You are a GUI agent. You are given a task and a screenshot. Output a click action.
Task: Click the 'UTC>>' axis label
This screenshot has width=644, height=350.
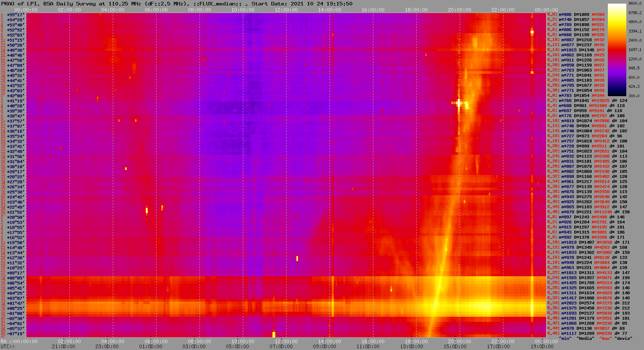[x=8, y=347]
